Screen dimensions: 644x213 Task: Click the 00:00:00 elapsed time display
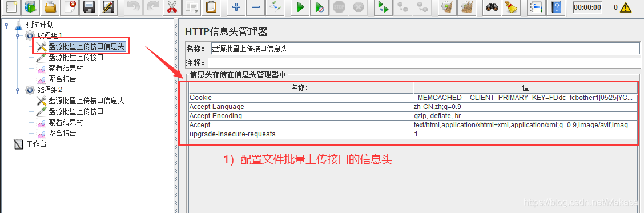tap(587, 7)
